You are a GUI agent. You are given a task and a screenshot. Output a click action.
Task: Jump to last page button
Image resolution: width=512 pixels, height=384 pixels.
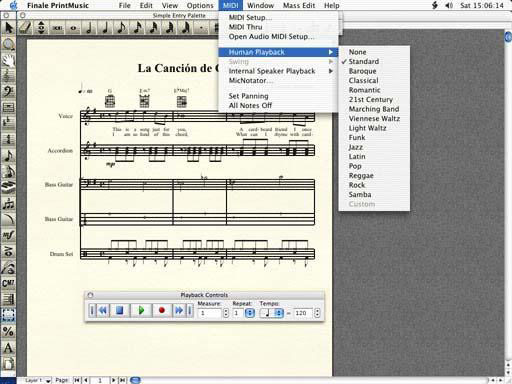coord(122,380)
